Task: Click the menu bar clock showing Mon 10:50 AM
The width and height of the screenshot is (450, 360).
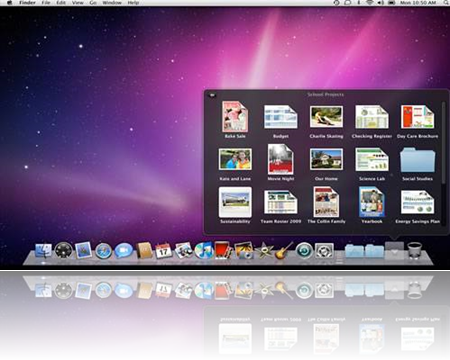Action: click(x=418, y=3)
